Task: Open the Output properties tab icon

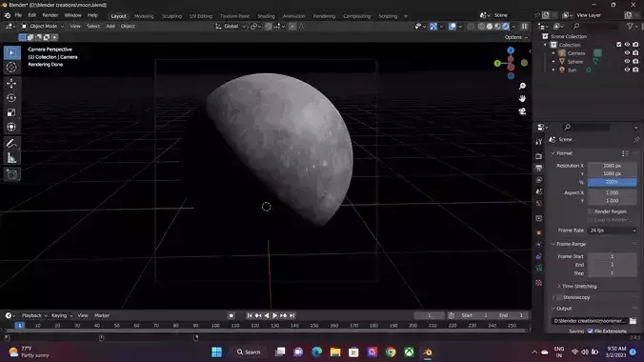Action: pos(539,168)
